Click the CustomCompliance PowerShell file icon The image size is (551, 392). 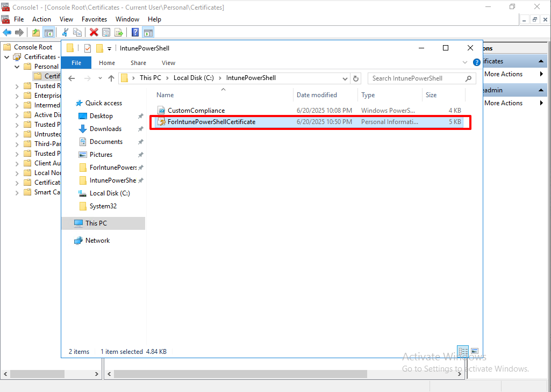[161, 111]
